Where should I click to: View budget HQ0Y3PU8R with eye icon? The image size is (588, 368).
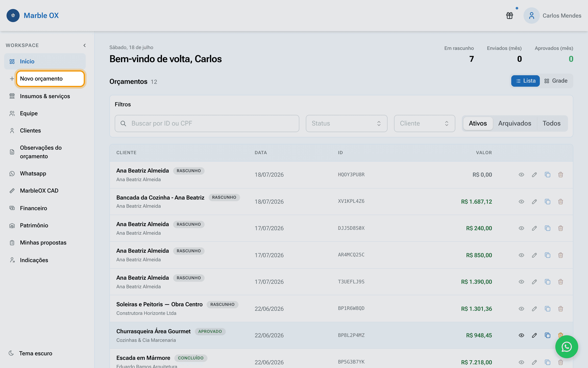pyautogui.click(x=521, y=175)
